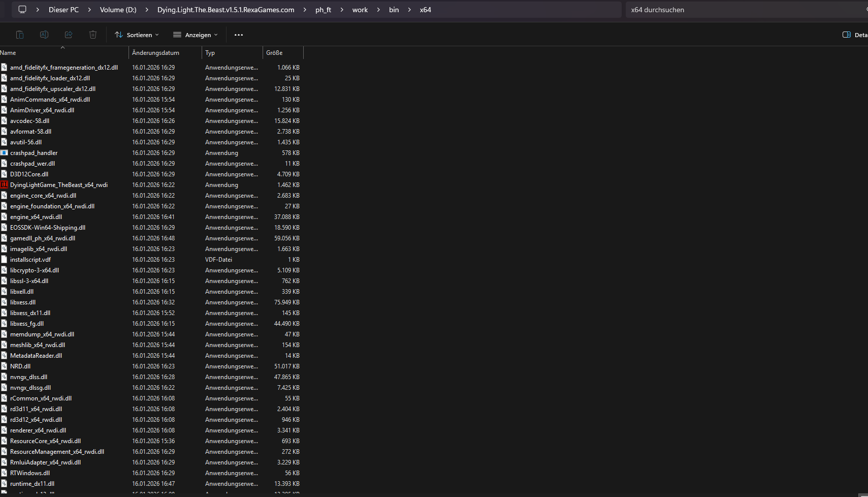The image size is (868, 497).
Task: Select the DyingLightGame_TheBeast_x64_rwdi application icon
Action: [4, 185]
